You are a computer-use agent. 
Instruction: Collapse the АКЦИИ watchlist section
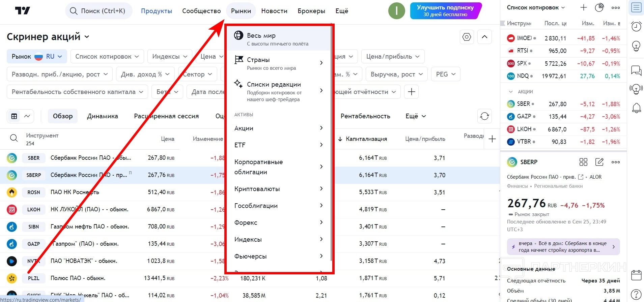510,92
